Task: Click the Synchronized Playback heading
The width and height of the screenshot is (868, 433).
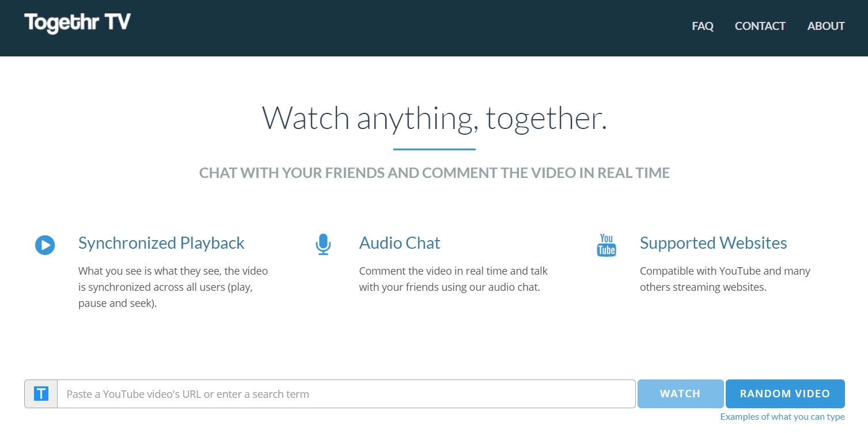Action: coord(161,243)
